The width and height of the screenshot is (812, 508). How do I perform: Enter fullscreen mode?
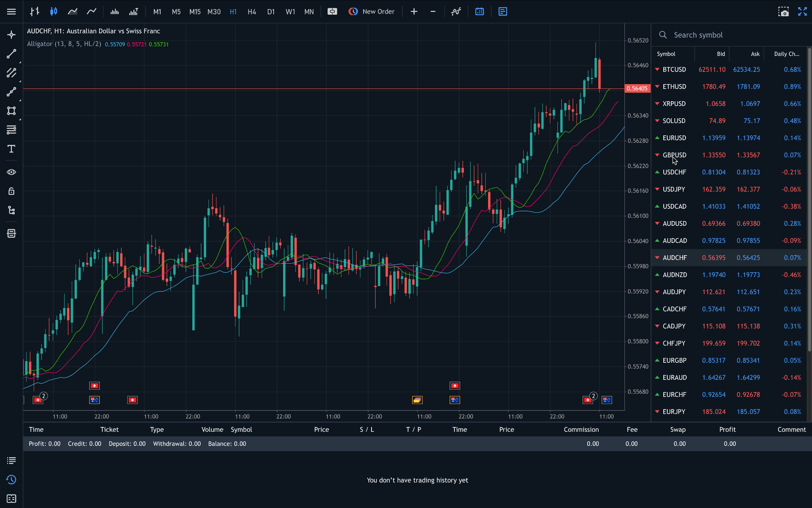(802, 12)
